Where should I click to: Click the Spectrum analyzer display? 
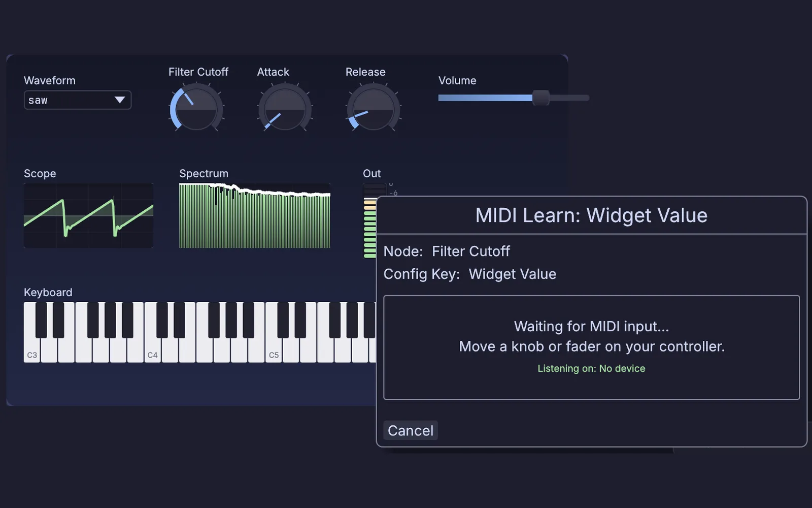[255, 215]
